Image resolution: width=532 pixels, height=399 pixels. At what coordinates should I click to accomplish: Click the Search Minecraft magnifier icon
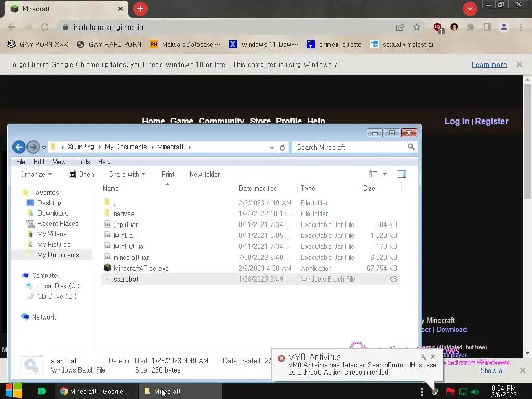[411, 147]
